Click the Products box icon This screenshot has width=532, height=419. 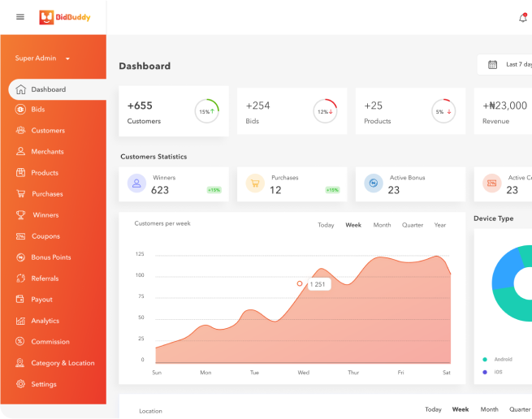[20, 172]
